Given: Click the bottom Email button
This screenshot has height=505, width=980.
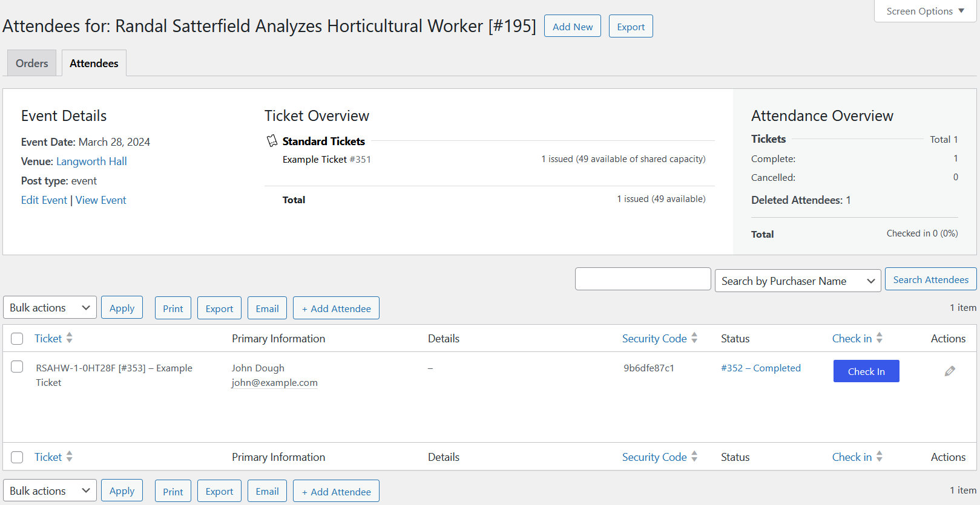Looking at the screenshot, I should 267,491.
